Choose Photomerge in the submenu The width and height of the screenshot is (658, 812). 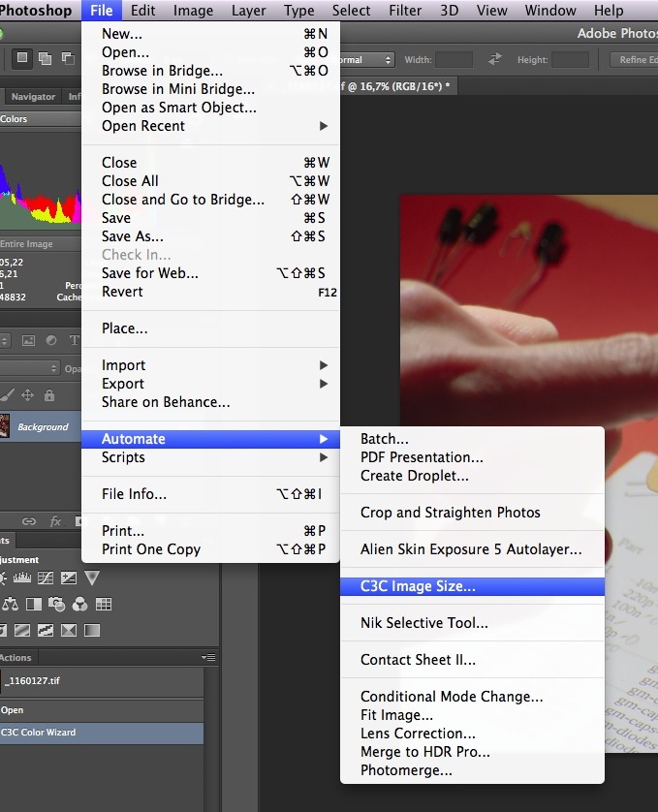click(472, 770)
